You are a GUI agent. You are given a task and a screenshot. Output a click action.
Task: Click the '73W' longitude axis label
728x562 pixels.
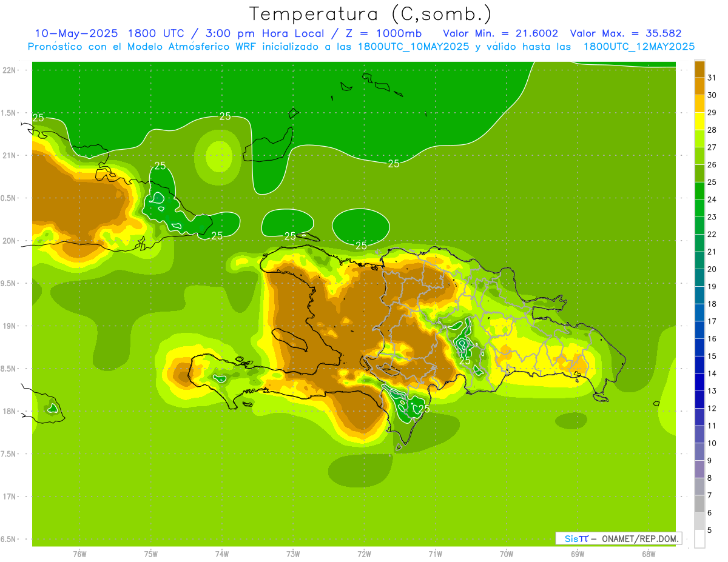[x=293, y=554]
